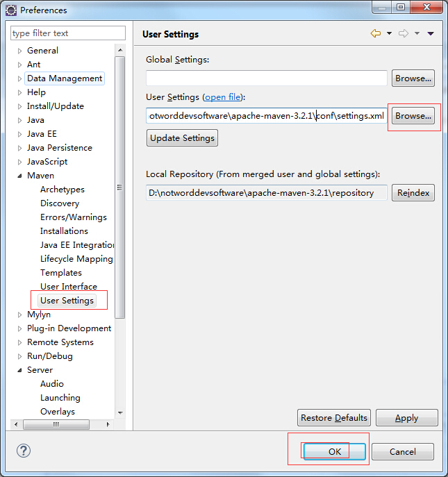Viewport: 448px width, 477px height.
Task: Click tree scrollbar up arrow
Action: point(120,50)
